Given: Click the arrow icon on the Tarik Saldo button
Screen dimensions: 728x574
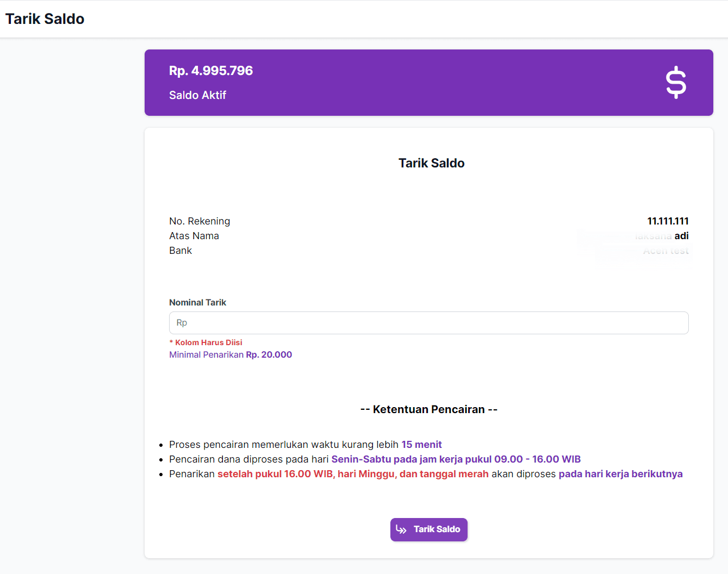Looking at the screenshot, I should click(401, 529).
